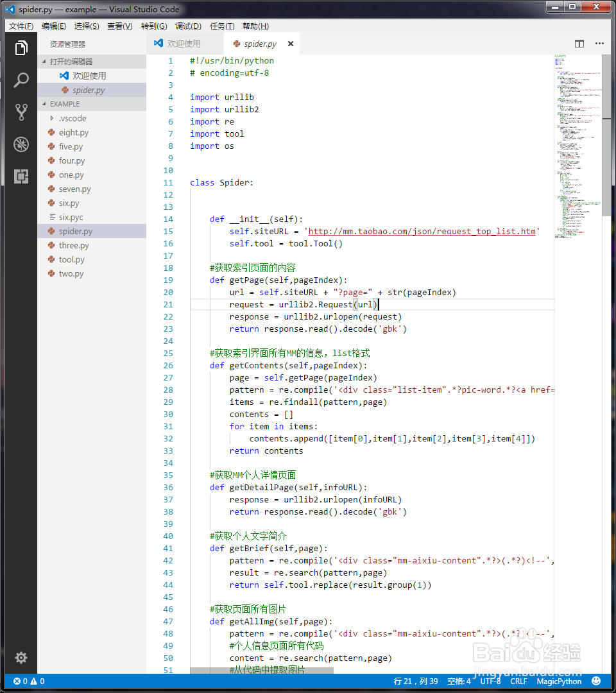Click the feedback smiley in status bar
The height and width of the screenshot is (693, 616).
tap(596, 681)
